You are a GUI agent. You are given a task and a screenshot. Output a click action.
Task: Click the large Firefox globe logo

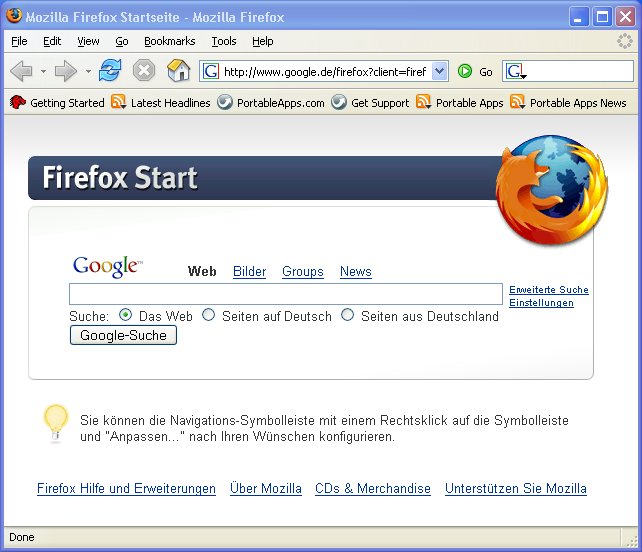552,190
